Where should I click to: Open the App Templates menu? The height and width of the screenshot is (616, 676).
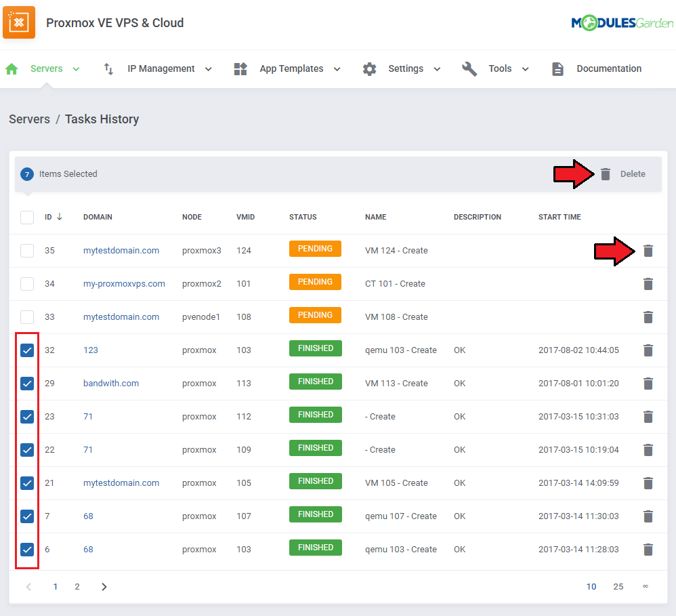[291, 68]
